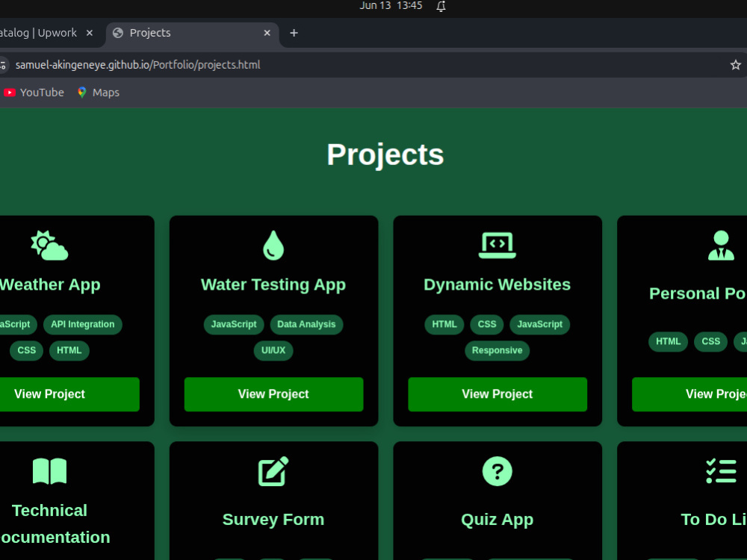Open the clock showing Jun 13 13:45
747x560 pixels.
[x=391, y=6]
